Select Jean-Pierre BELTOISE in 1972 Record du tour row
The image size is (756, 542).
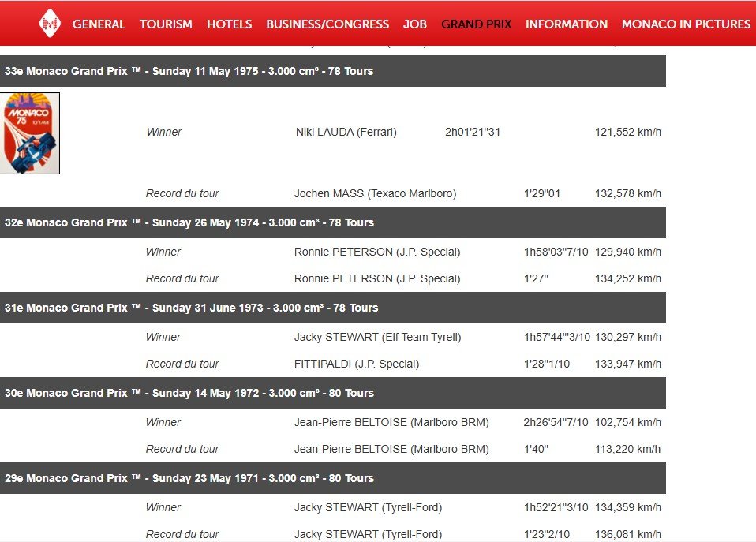click(391, 449)
